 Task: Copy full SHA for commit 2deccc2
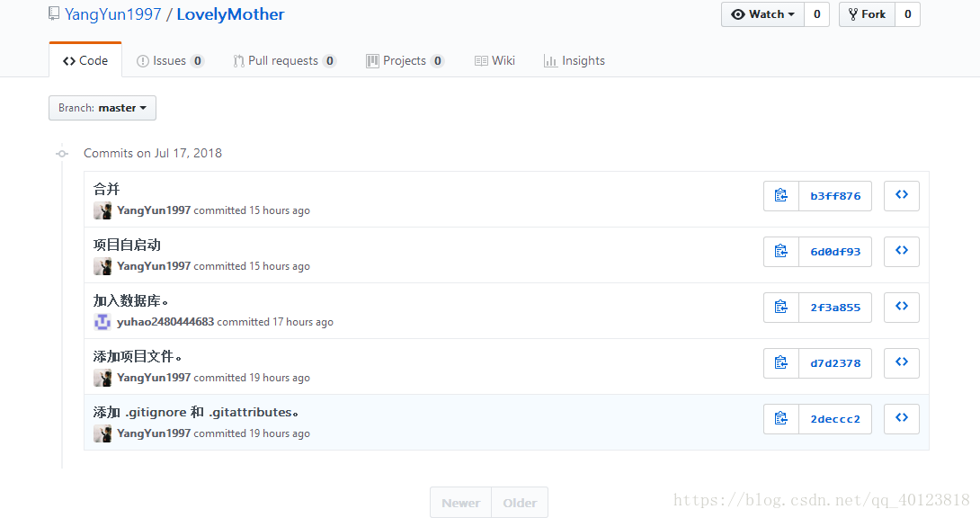(x=781, y=419)
